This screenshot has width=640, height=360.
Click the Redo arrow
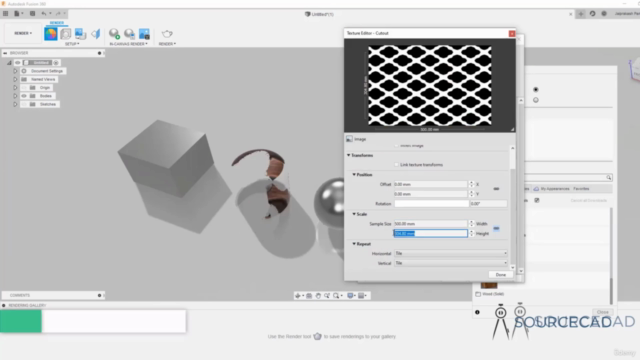pyautogui.click(x=58, y=13)
